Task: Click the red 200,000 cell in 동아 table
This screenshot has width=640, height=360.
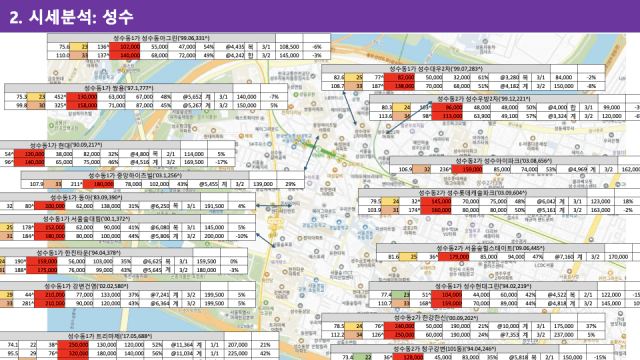Action: click(50, 206)
